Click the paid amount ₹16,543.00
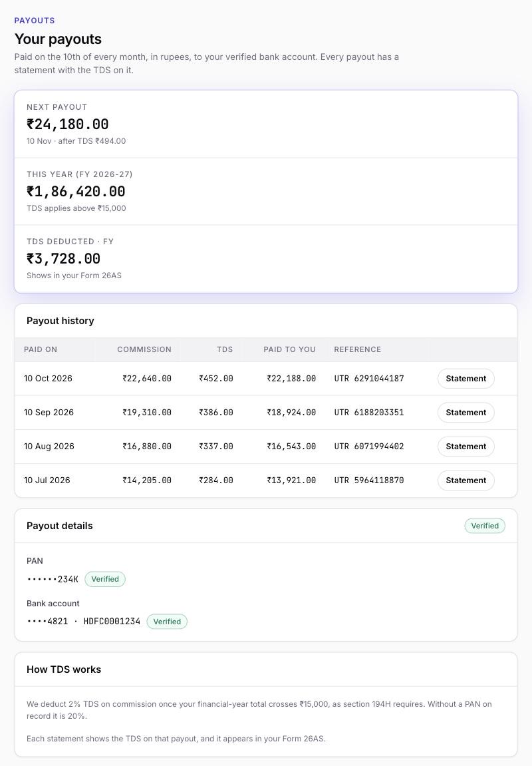532x766 pixels. [291, 447]
